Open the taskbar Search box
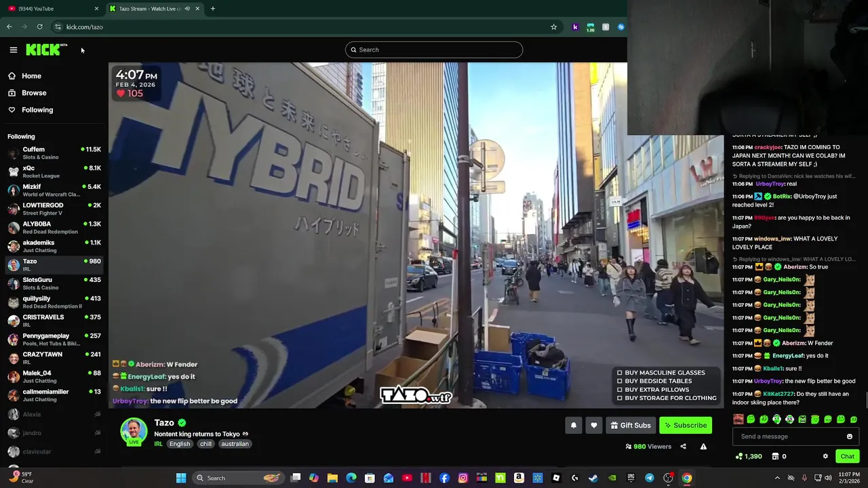Viewport: 868px width, 488px height. click(237, 478)
